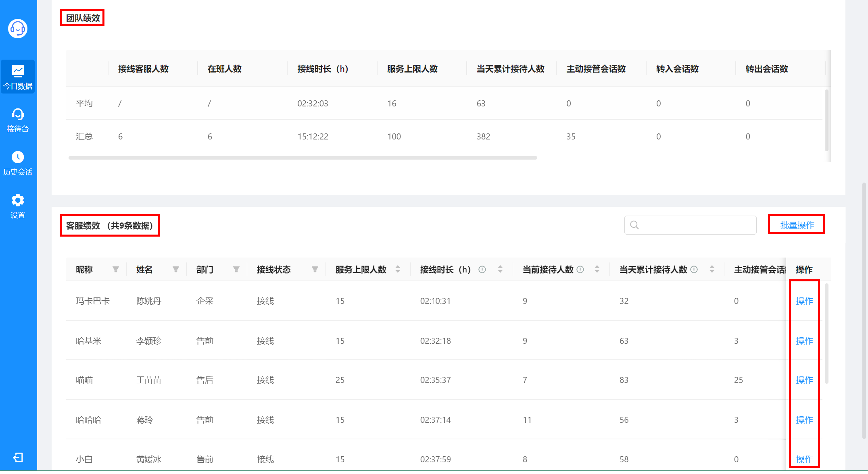Click the agent table vertical scrollbar
Screen dimensions: 868x474
tap(826, 333)
